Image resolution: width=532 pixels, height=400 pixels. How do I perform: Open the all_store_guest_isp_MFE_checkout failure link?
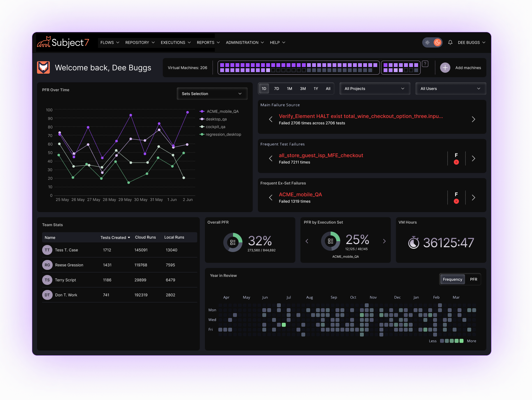click(x=321, y=155)
